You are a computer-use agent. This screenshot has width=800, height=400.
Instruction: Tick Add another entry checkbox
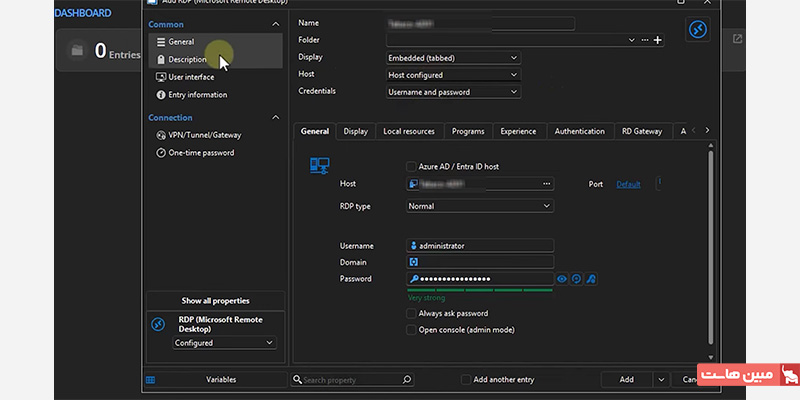tap(465, 380)
